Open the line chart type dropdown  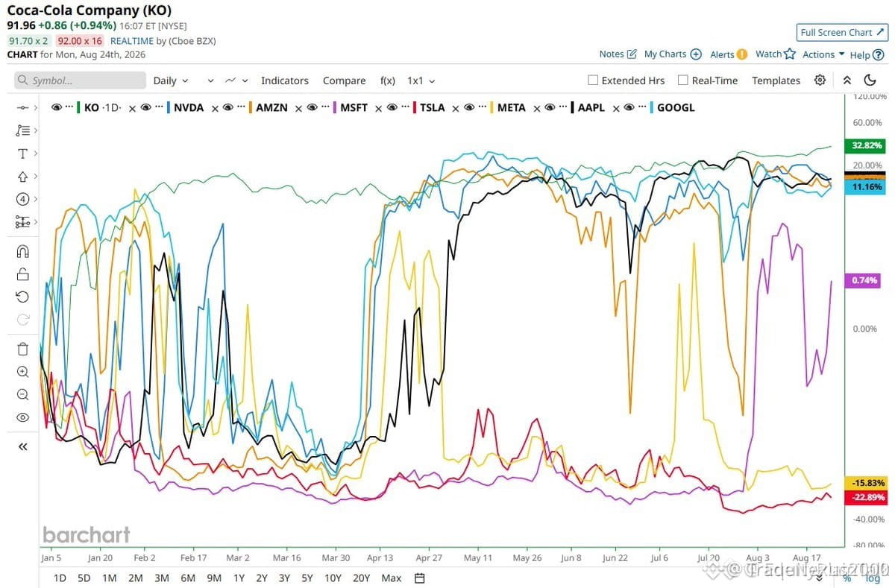pos(236,80)
